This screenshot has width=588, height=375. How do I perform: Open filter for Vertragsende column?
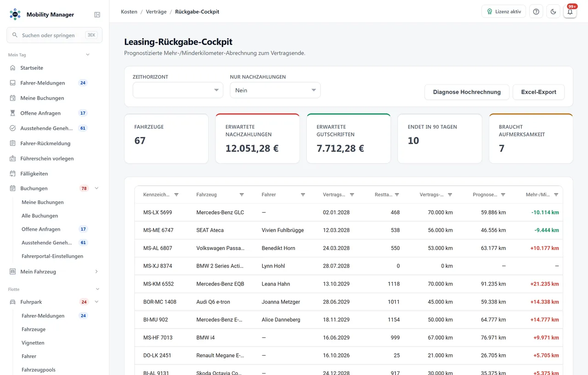[352, 195]
